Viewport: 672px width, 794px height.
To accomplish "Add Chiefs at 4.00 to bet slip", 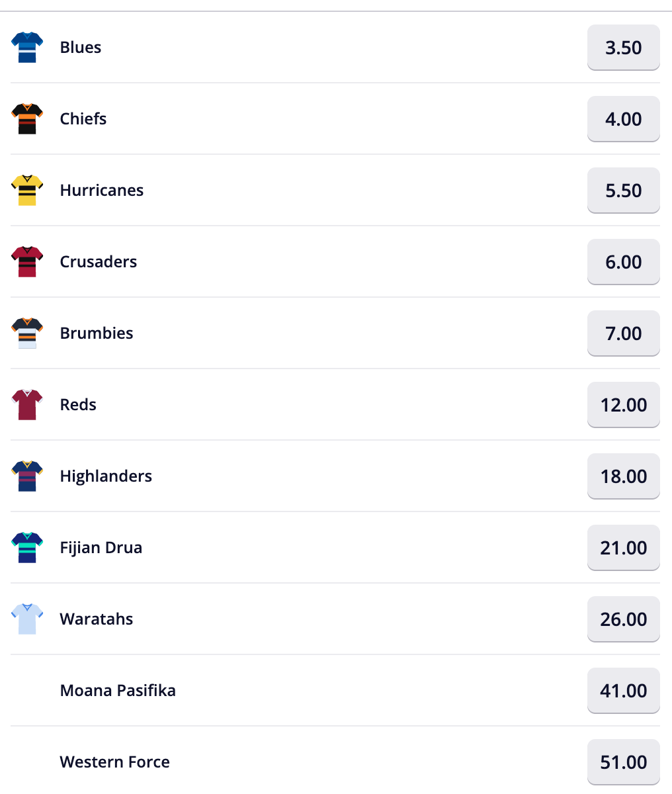I will 623,119.
